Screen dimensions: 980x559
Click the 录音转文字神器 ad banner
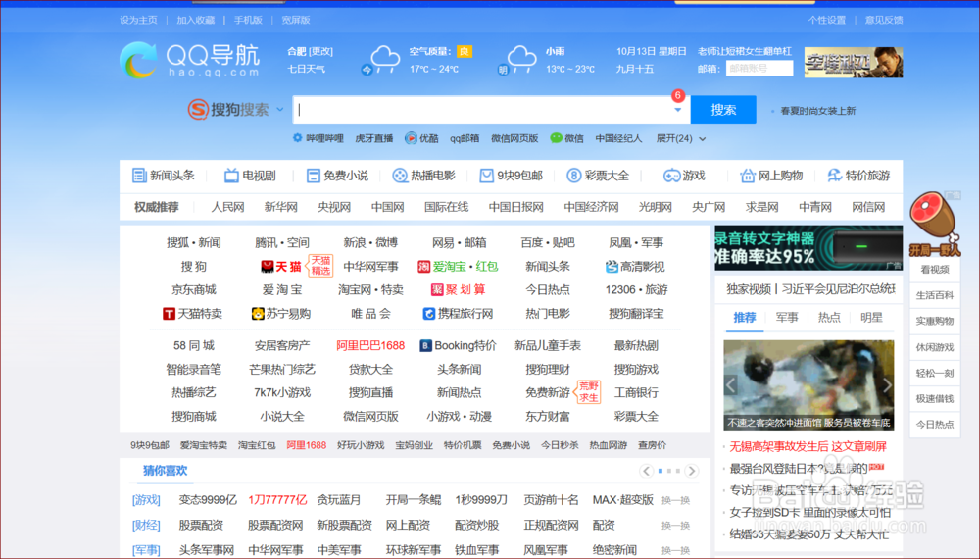tap(808, 248)
